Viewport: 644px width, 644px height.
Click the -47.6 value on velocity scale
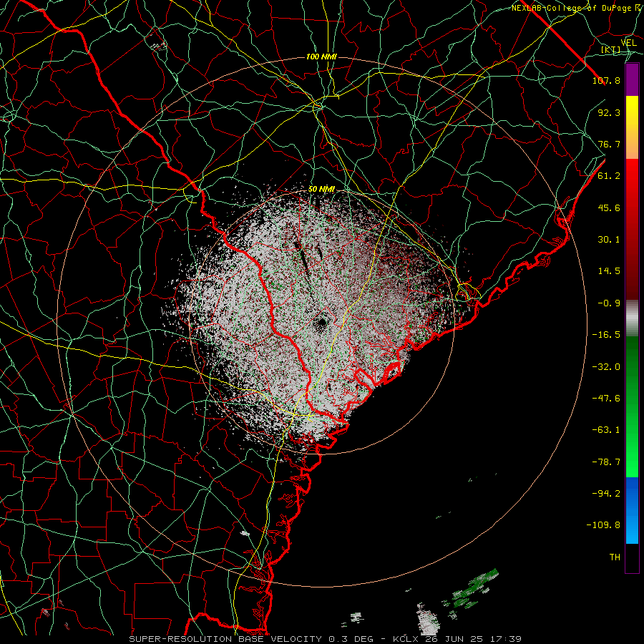point(606,399)
